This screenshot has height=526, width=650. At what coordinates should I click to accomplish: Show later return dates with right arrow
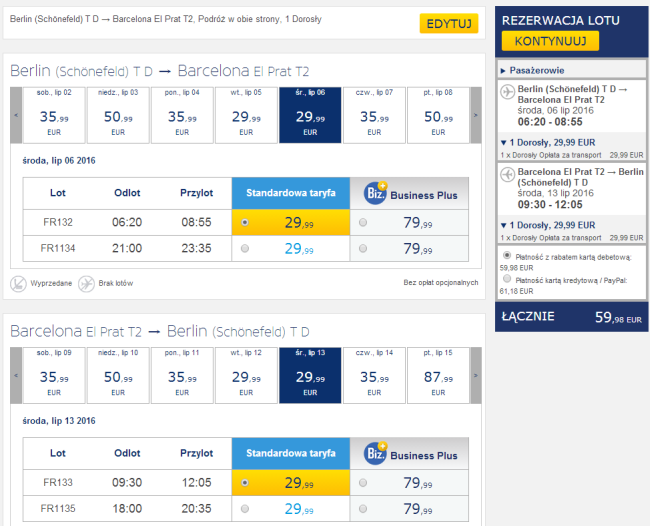click(476, 376)
